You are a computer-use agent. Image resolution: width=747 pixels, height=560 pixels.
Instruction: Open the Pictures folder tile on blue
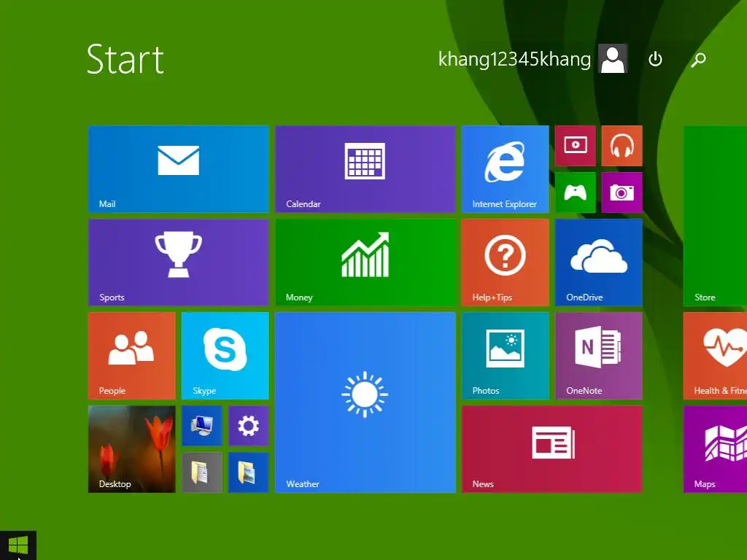click(x=248, y=472)
